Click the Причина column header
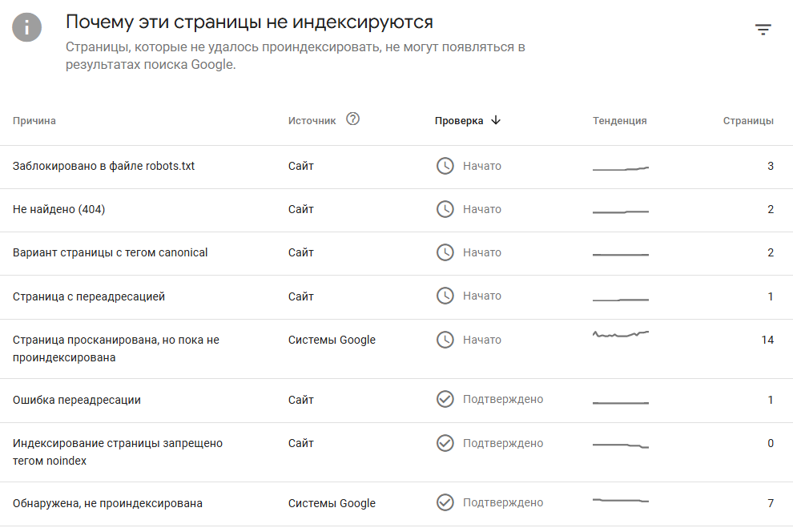Viewport: 793px width, 532px height. click(x=34, y=121)
